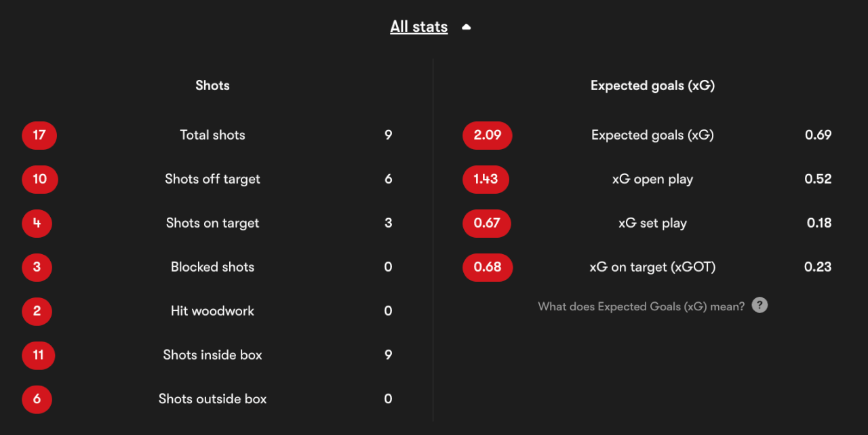Click the red 10 shots off target badge

pyautogui.click(x=40, y=179)
